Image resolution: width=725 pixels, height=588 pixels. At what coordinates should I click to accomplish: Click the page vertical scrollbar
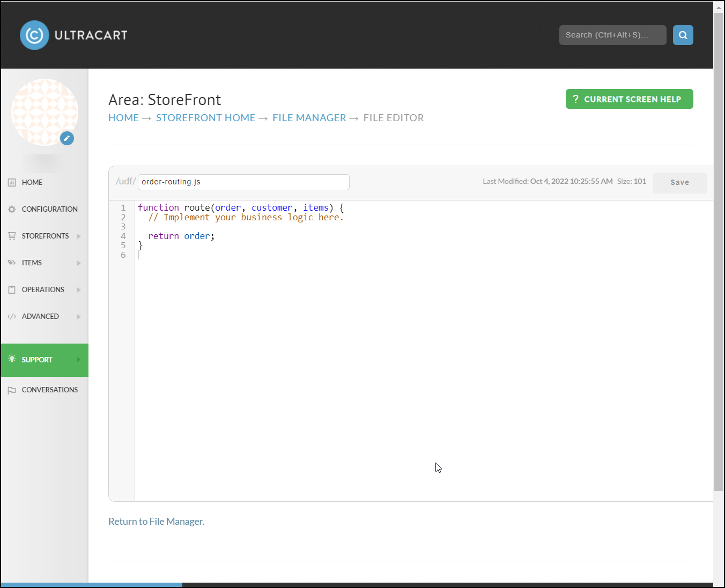(719, 252)
